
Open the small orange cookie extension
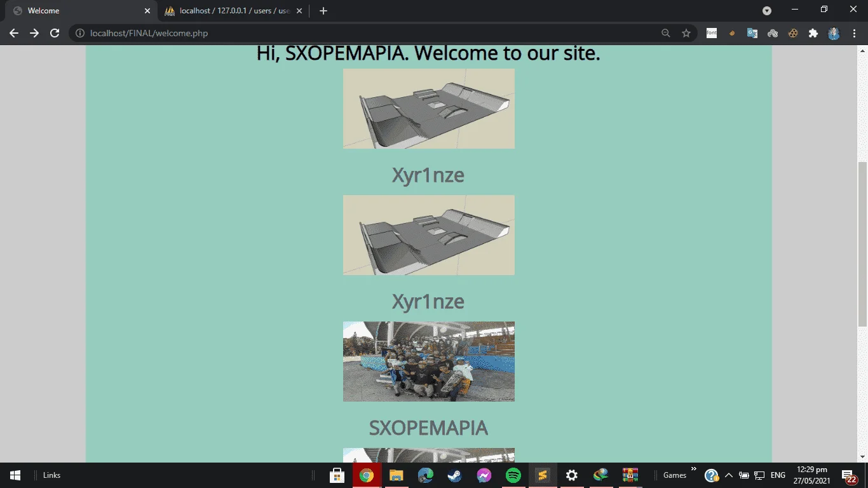[732, 33]
